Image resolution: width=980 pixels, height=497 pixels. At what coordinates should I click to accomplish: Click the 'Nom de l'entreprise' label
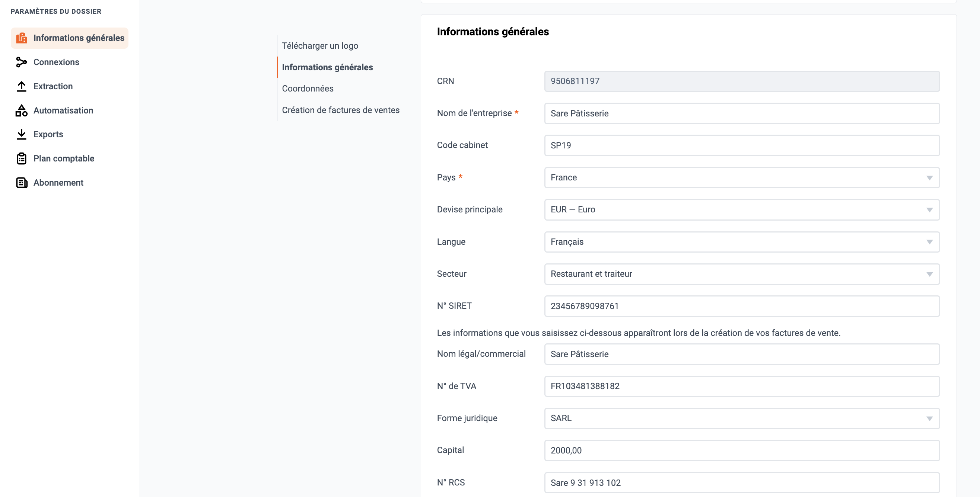474,113
